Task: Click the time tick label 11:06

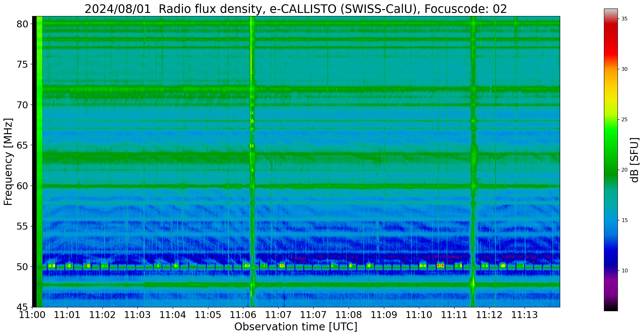Action: [243, 315]
